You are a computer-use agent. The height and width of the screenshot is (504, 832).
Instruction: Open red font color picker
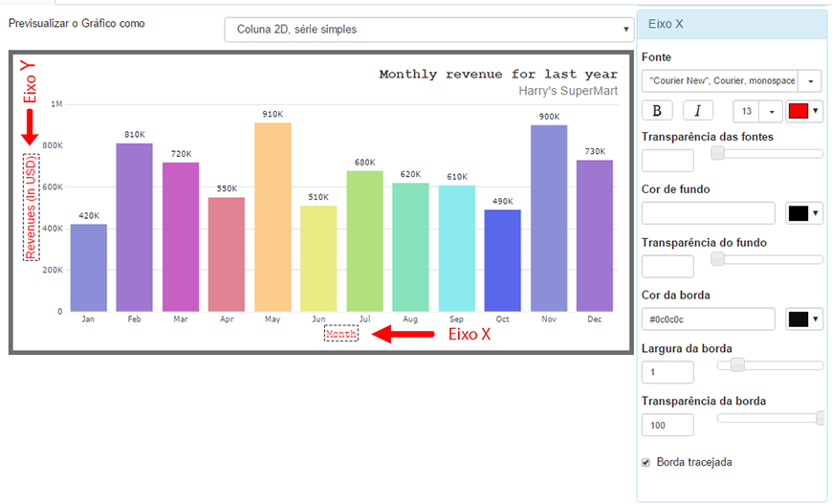(804, 111)
